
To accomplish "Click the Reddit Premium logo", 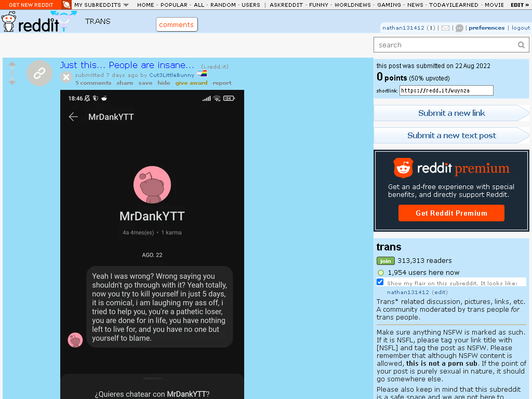I will pos(451,168).
